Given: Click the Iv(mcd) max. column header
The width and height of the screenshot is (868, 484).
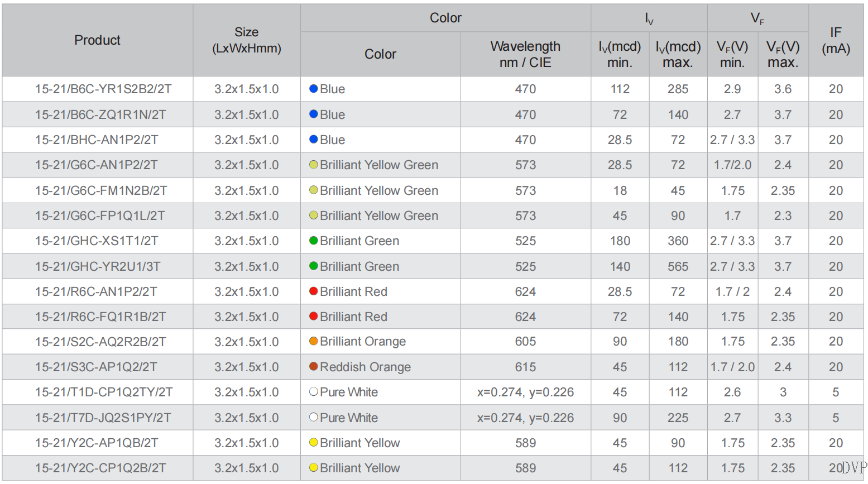Looking at the screenshot, I should [678, 54].
